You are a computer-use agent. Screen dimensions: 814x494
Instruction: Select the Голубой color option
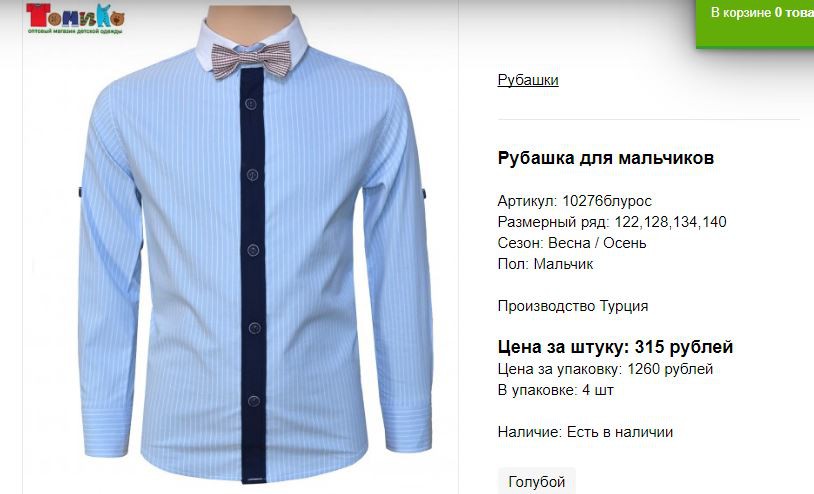point(537,481)
